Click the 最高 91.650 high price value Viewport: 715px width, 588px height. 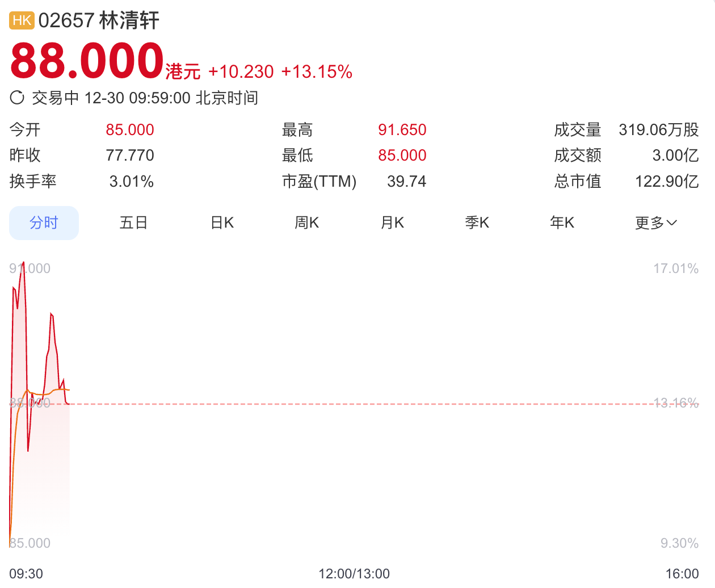(x=402, y=129)
